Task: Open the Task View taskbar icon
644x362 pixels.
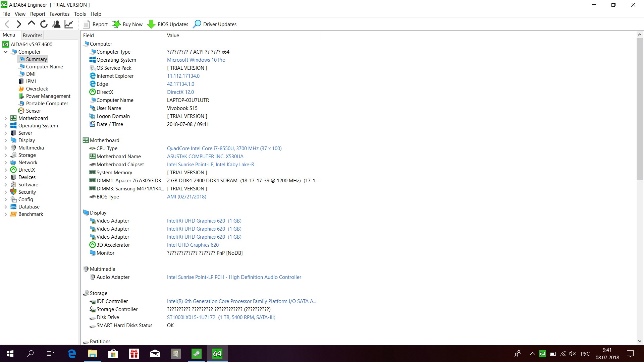Action: [x=50, y=354]
